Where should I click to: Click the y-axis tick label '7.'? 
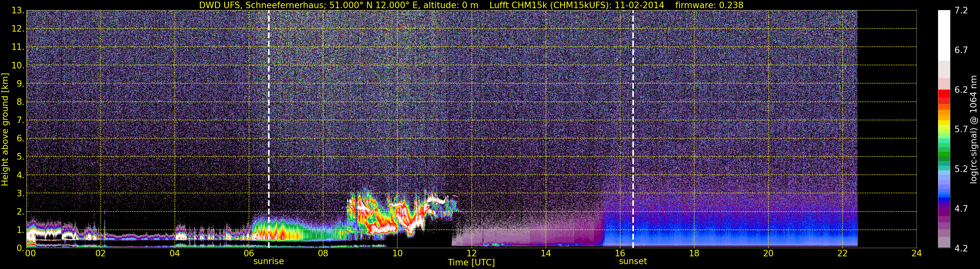click(x=20, y=120)
